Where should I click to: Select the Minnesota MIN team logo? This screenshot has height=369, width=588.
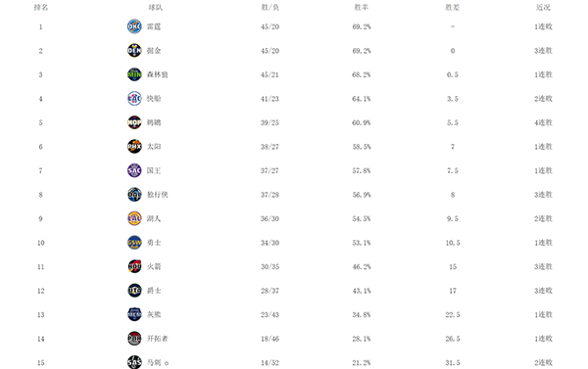(134, 74)
